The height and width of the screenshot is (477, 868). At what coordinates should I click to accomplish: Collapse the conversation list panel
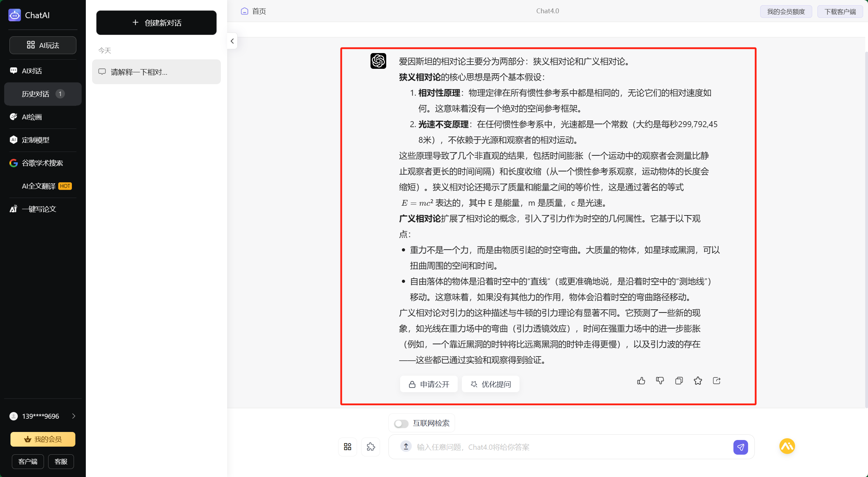point(232,41)
